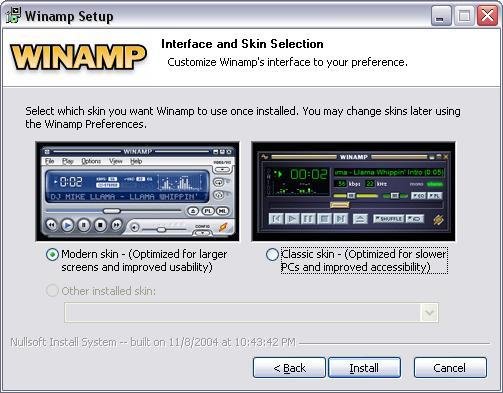Click the seek slider in Modern skin preview
Image resolution: width=503 pixels, height=393 pixels.
(114, 211)
